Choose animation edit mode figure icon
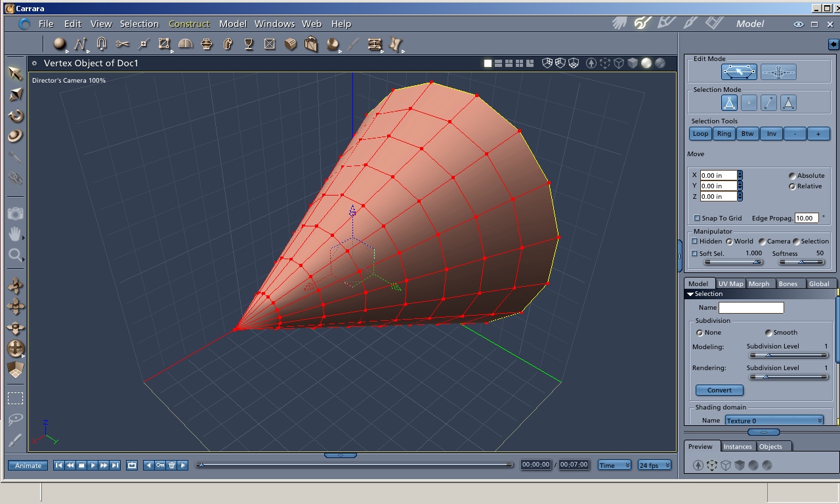This screenshot has height=504, width=840. coord(779,72)
